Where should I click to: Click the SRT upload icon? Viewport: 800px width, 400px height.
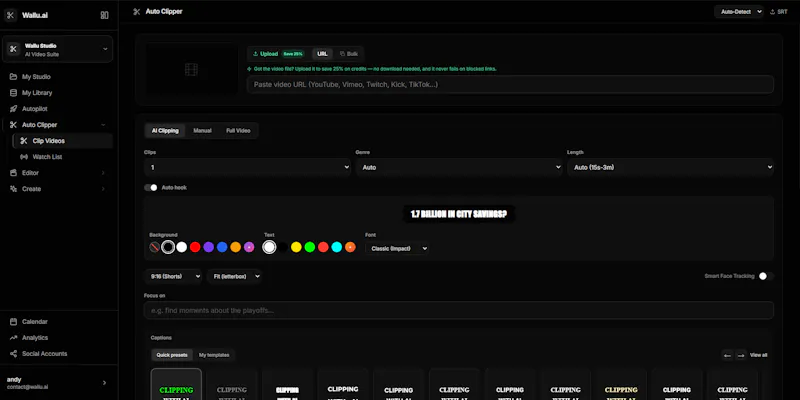click(772, 11)
